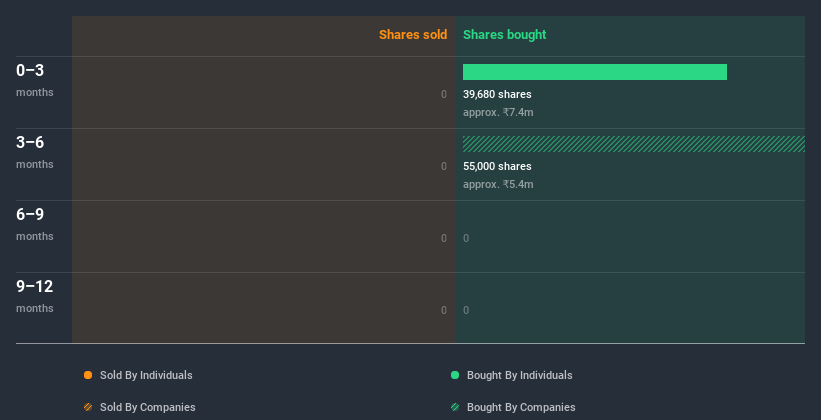Screen dimensions: 821x420
Task: Click the approx. ₹5.4m amount
Action: (x=498, y=184)
